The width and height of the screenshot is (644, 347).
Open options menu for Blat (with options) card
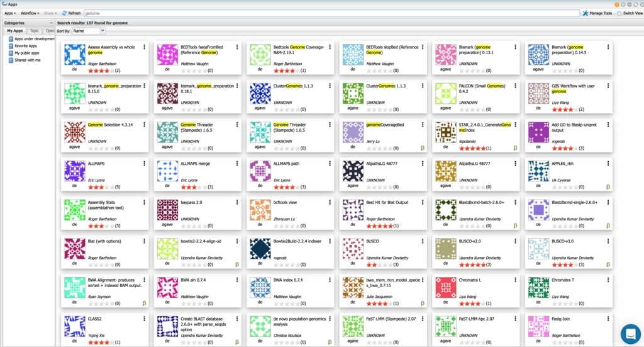click(144, 241)
